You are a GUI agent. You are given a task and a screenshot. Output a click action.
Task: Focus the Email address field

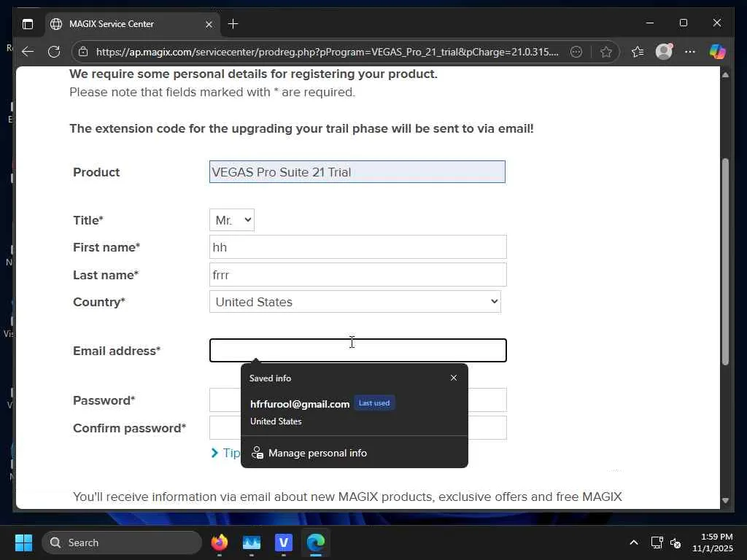click(357, 351)
